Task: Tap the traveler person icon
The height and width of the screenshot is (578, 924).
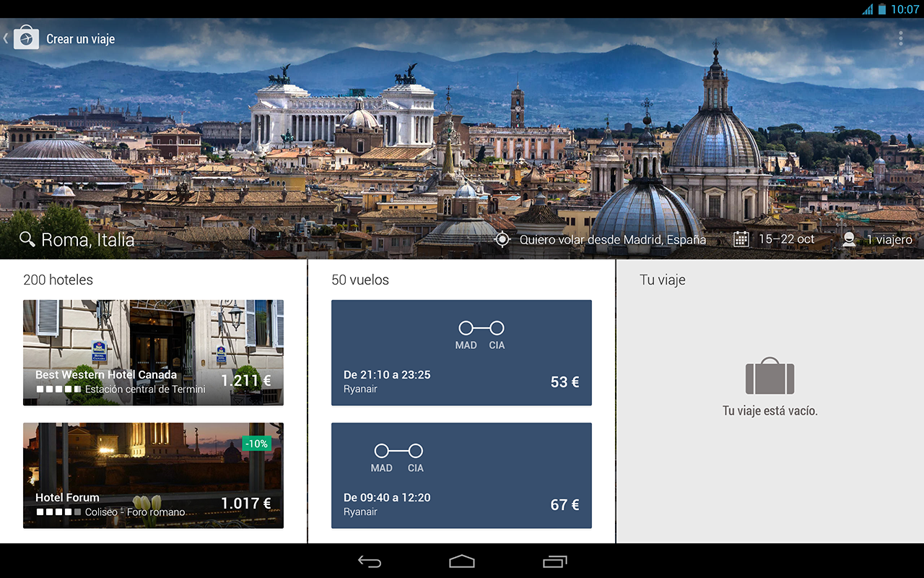Action: click(849, 239)
